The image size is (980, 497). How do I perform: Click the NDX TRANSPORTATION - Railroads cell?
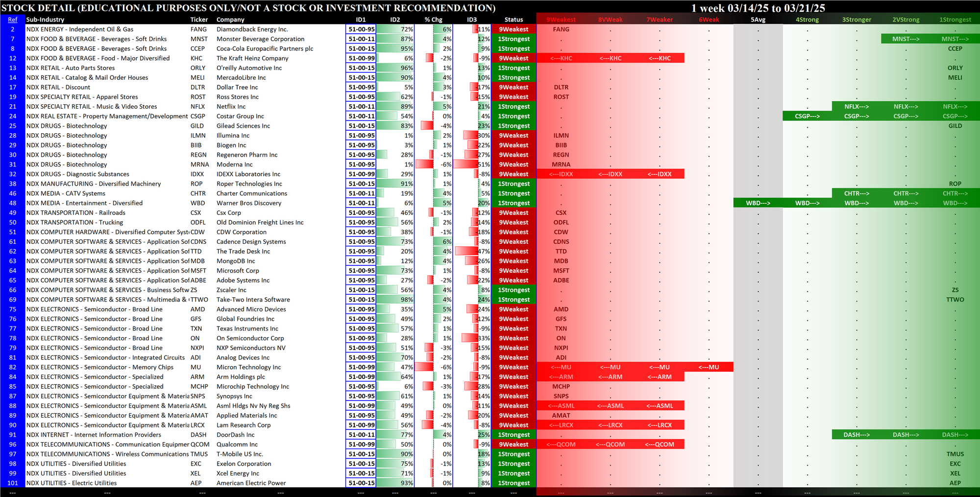point(76,213)
